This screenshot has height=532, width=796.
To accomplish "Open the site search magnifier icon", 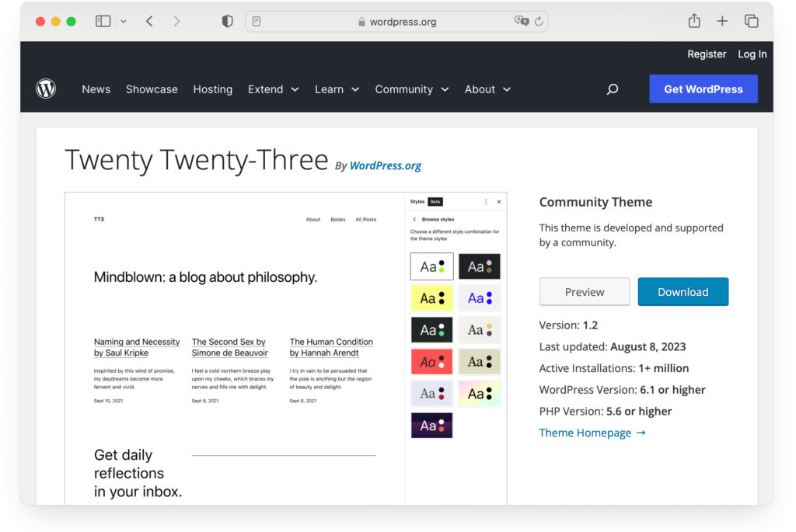I will tap(613, 89).
